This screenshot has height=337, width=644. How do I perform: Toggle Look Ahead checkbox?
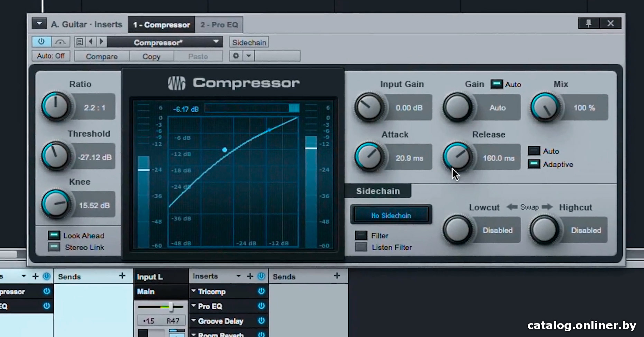pos(54,235)
